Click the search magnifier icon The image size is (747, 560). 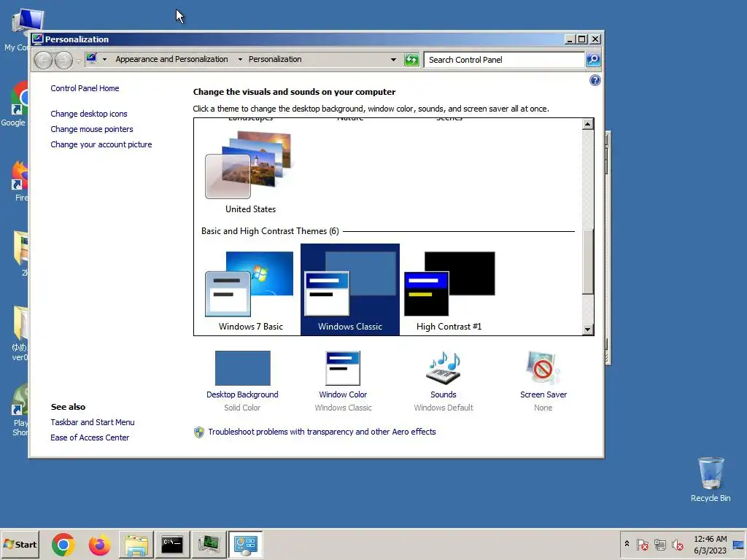(x=593, y=60)
